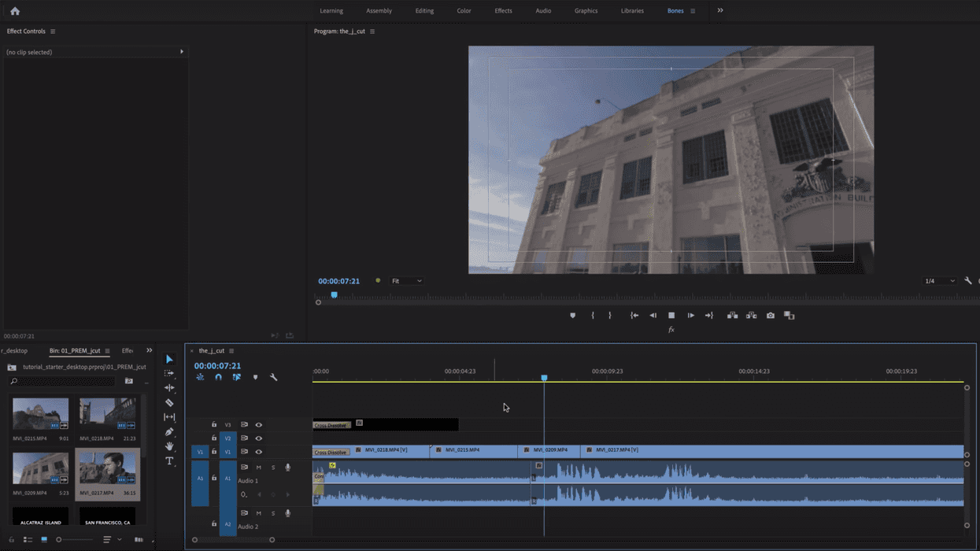Toggle global FX mute in Program monitor

point(671,330)
